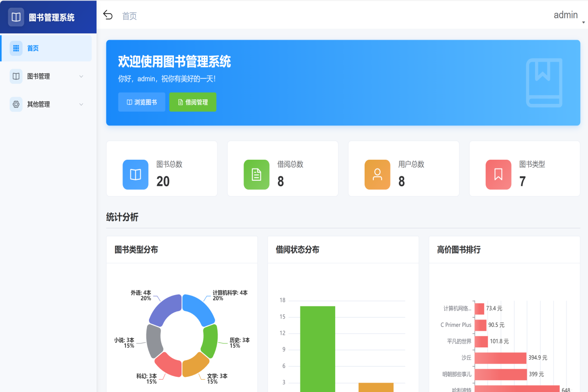Screen dimensions: 588x392
Task: Click the blue book icon on 图书总数 card
Action: tap(135, 174)
